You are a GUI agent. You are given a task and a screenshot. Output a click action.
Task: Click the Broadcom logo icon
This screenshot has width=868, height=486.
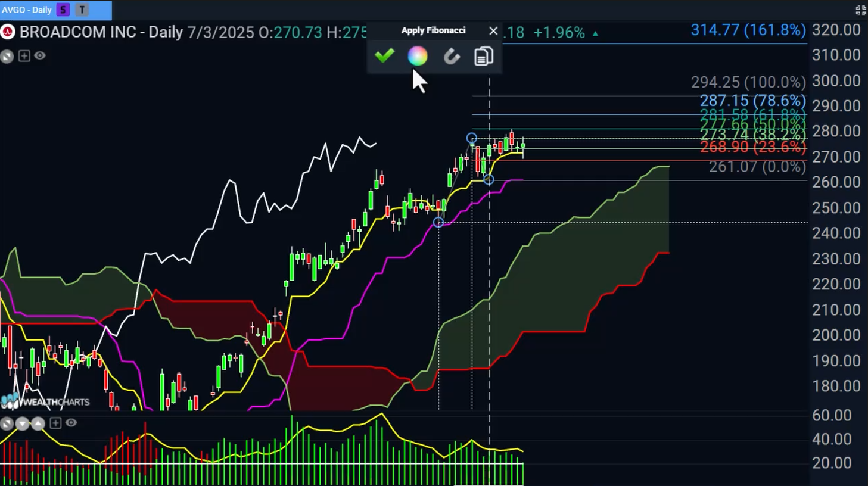point(8,32)
